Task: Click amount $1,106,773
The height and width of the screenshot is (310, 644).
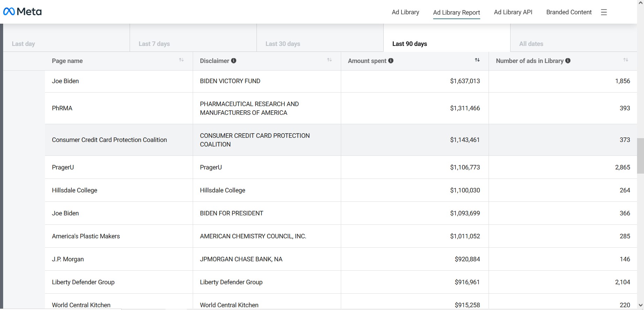Action: (x=465, y=167)
